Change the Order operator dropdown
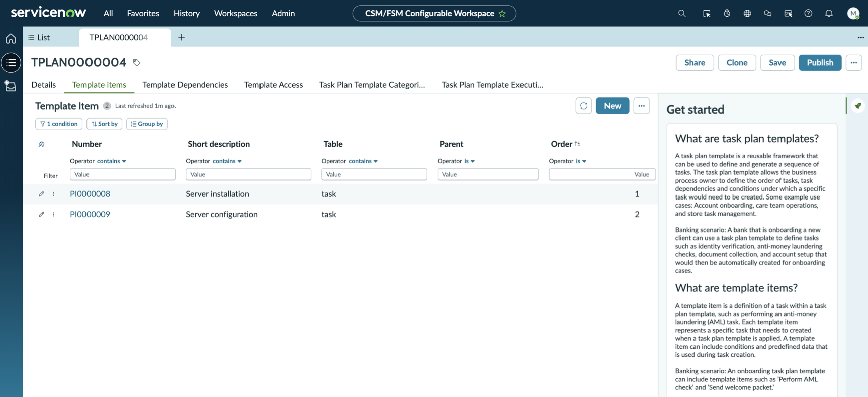Image resolution: width=868 pixels, height=397 pixels. pyautogui.click(x=581, y=161)
